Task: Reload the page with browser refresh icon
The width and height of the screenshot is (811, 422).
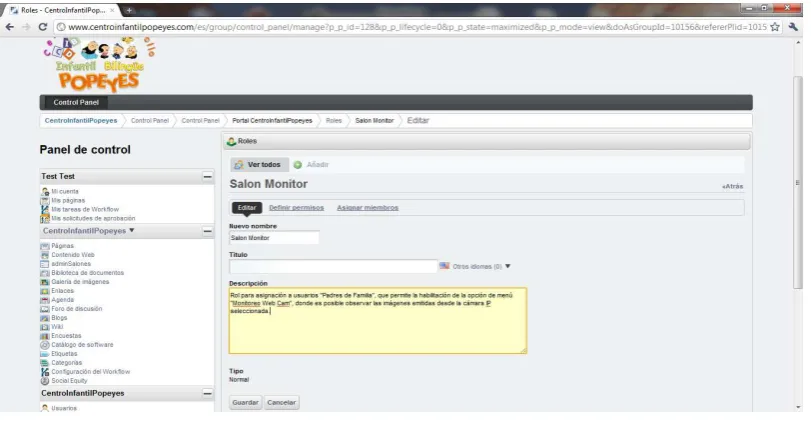Action: (x=43, y=27)
